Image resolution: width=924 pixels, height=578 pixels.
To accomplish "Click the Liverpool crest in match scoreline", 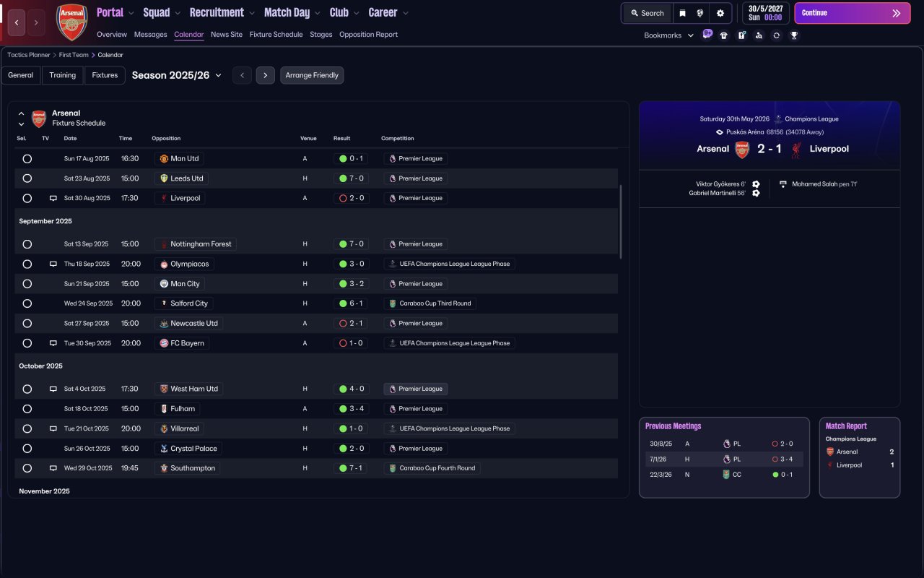I will click(796, 149).
